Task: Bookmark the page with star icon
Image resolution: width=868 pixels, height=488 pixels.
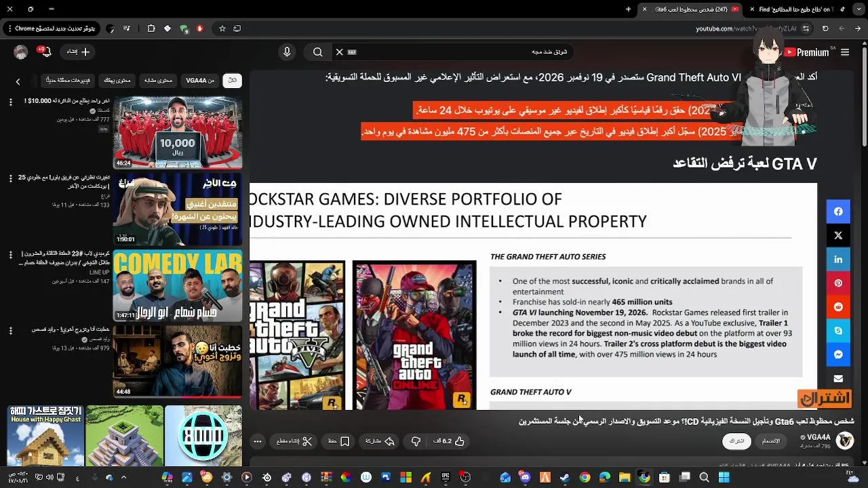Action: 222,28
